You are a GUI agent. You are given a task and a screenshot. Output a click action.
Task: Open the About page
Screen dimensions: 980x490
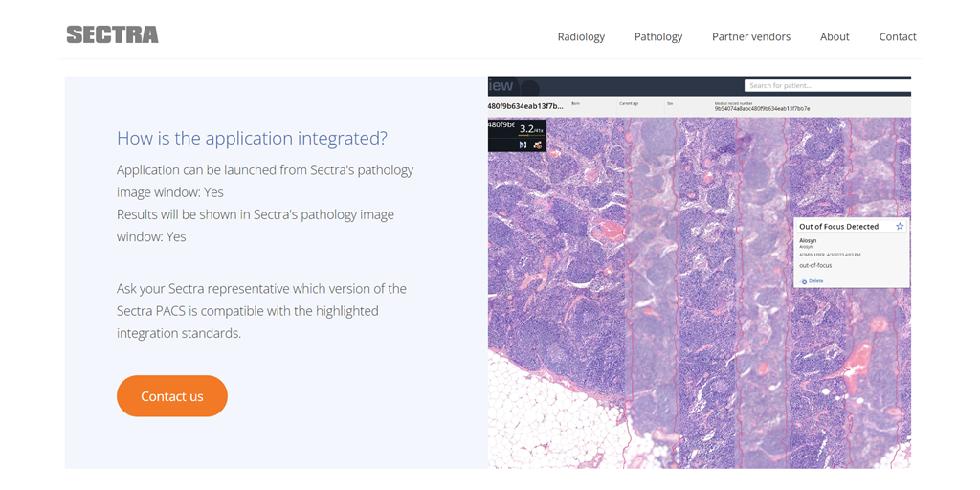[835, 36]
